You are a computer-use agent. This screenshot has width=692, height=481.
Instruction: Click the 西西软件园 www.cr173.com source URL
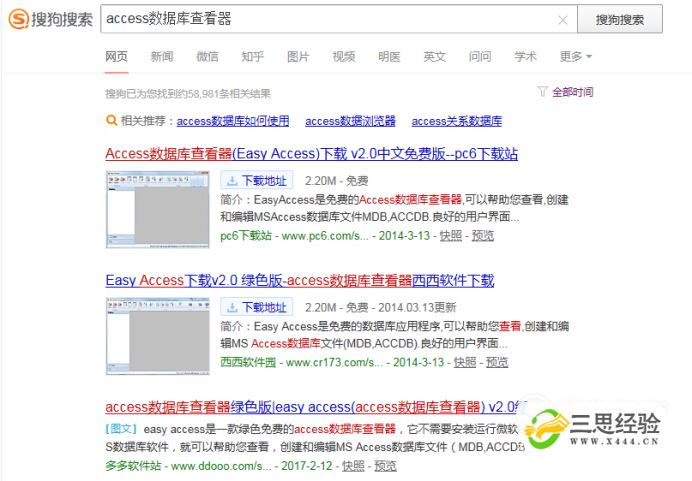tap(301, 362)
